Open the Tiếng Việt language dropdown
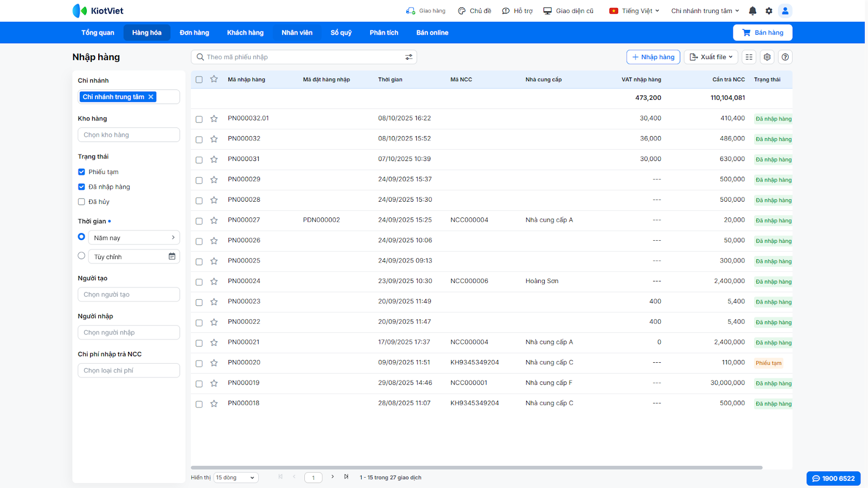Image resolution: width=868 pixels, height=488 pixels. (x=634, y=11)
